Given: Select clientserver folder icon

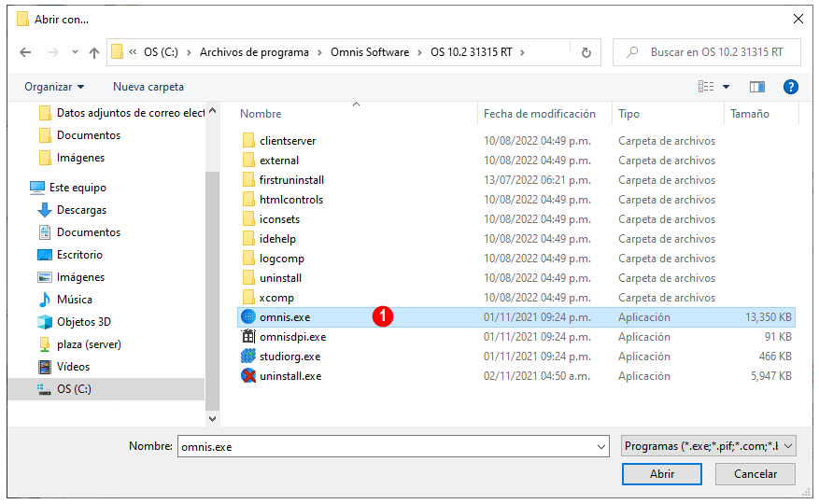Looking at the screenshot, I should [x=248, y=141].
